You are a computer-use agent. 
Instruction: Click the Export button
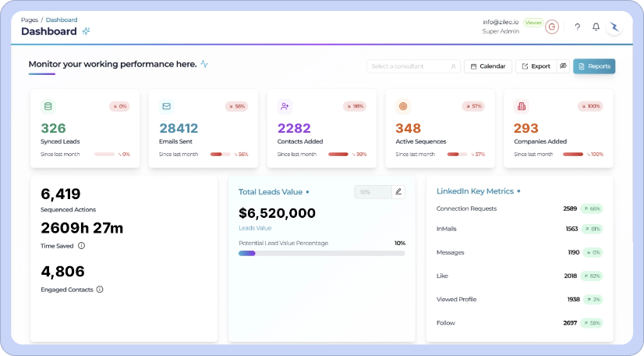coord(536,66)
